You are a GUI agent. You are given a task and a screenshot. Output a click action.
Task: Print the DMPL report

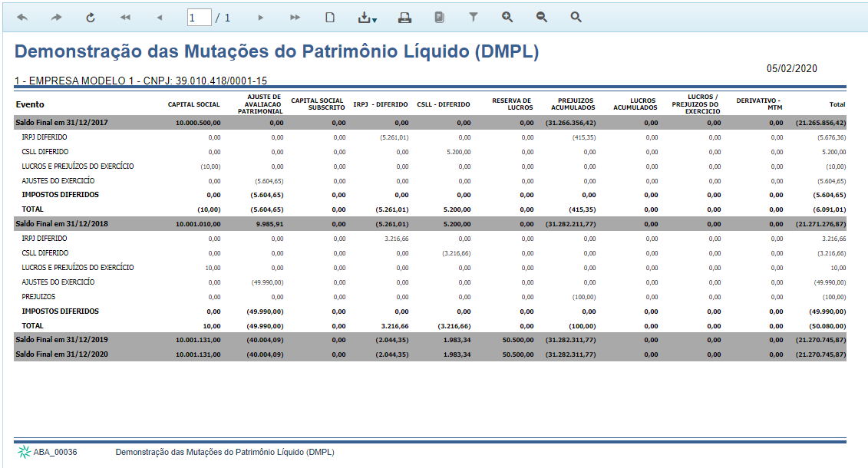point(405,16)
